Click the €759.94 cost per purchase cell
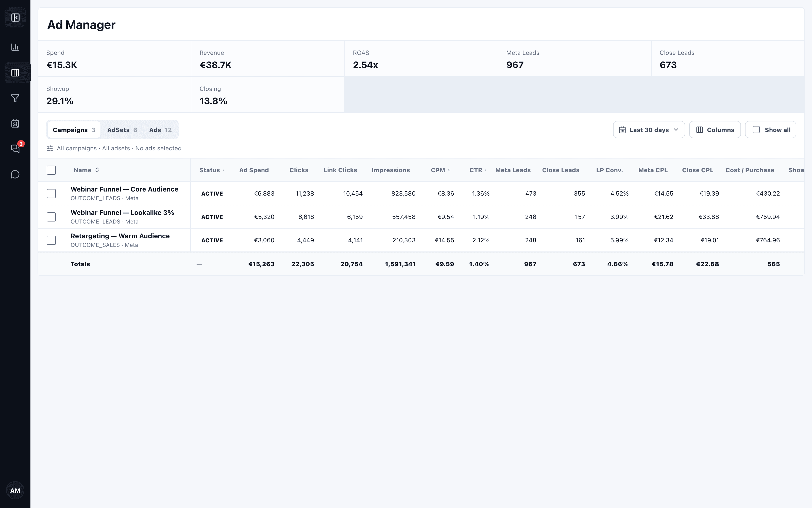812x508 pixels. click(768, 217)
